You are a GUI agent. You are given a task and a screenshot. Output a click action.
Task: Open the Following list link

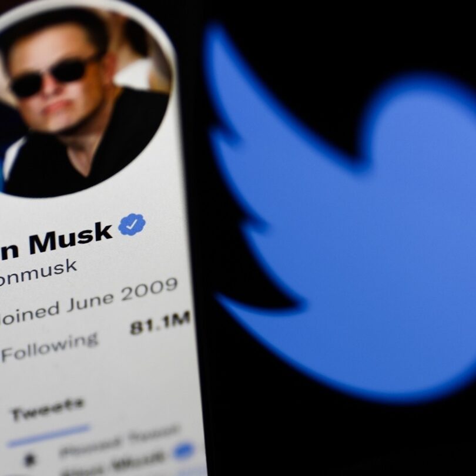(49, 347)
